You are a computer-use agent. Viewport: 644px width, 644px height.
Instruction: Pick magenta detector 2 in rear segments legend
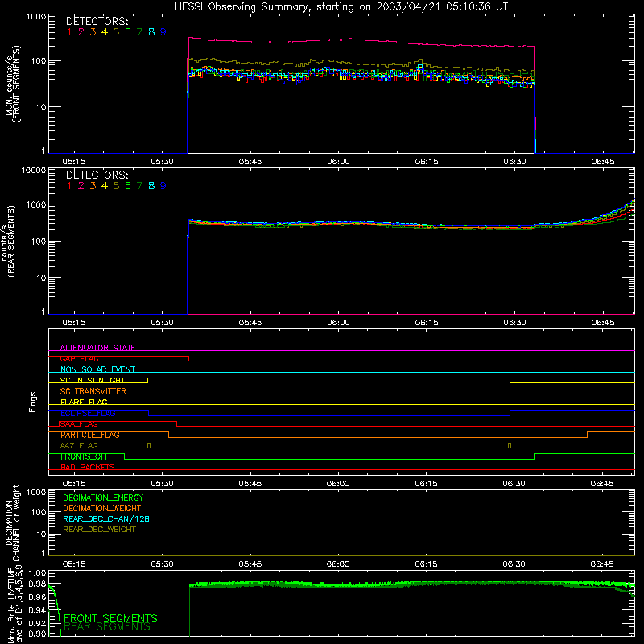tap(81, 186)
